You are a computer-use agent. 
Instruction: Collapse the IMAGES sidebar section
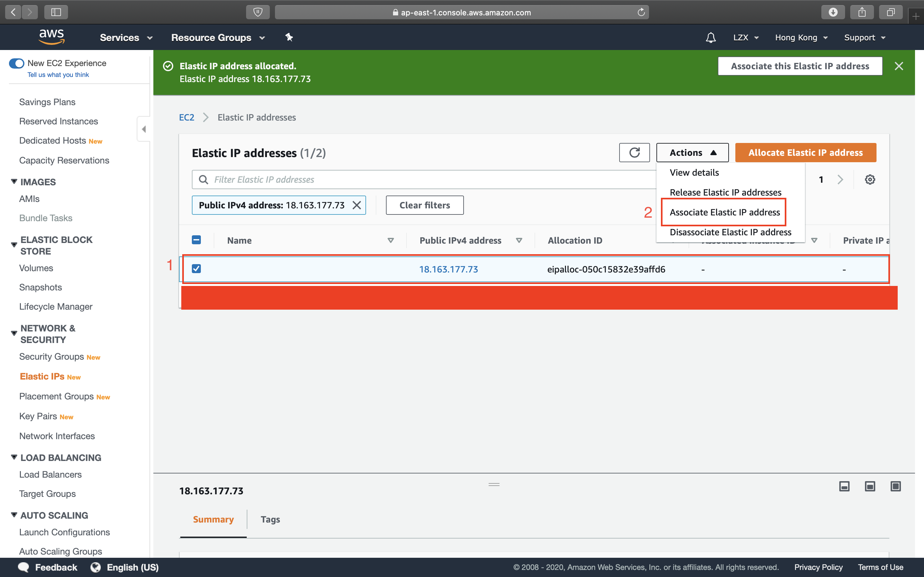14,182
